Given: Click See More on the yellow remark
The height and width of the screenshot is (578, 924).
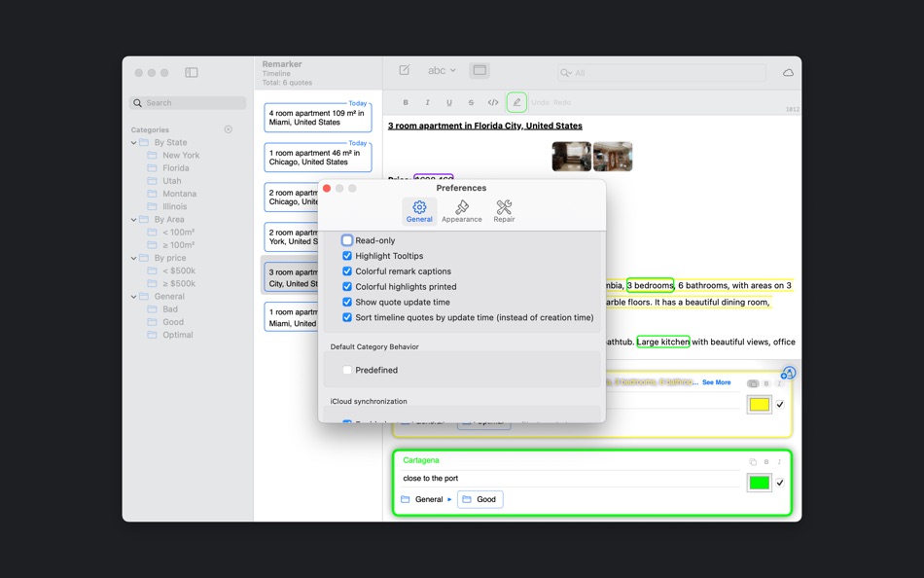Looking at the screenshot, I should [x=717, y=382].
